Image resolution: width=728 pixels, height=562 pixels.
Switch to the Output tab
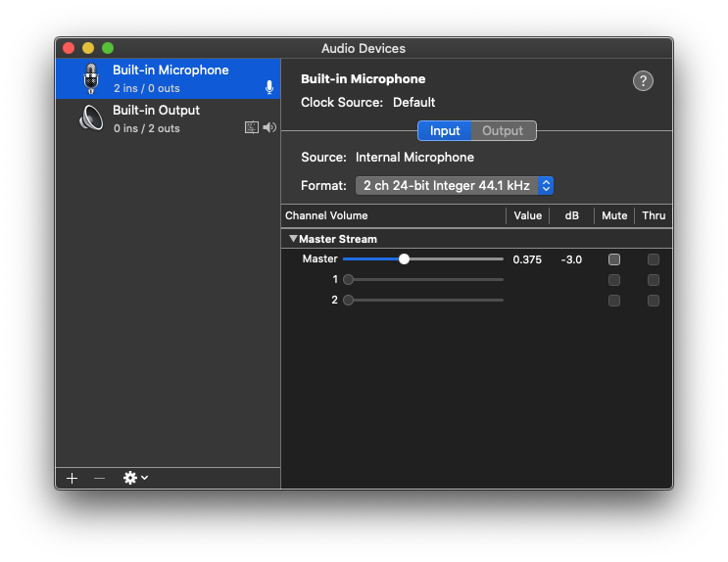click(x=504, y=131)
